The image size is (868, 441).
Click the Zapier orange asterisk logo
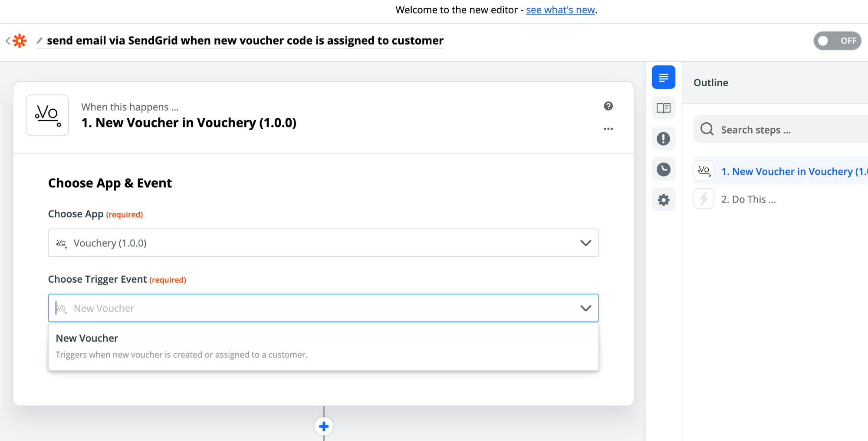(x=20, y=41)
